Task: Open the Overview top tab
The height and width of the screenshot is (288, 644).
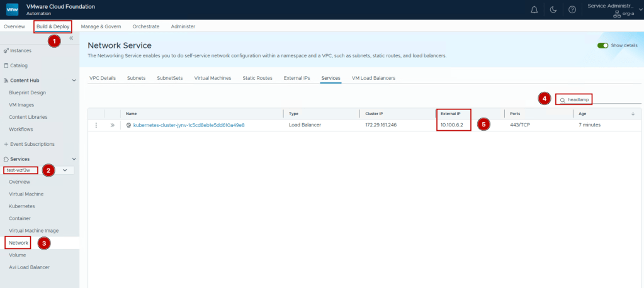Action: (14, 26)
